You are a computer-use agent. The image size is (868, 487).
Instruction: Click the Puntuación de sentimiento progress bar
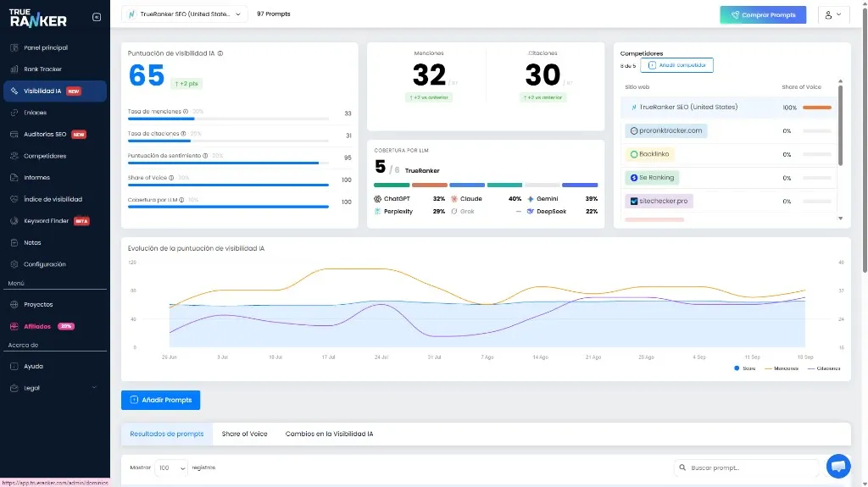[228, 163]
